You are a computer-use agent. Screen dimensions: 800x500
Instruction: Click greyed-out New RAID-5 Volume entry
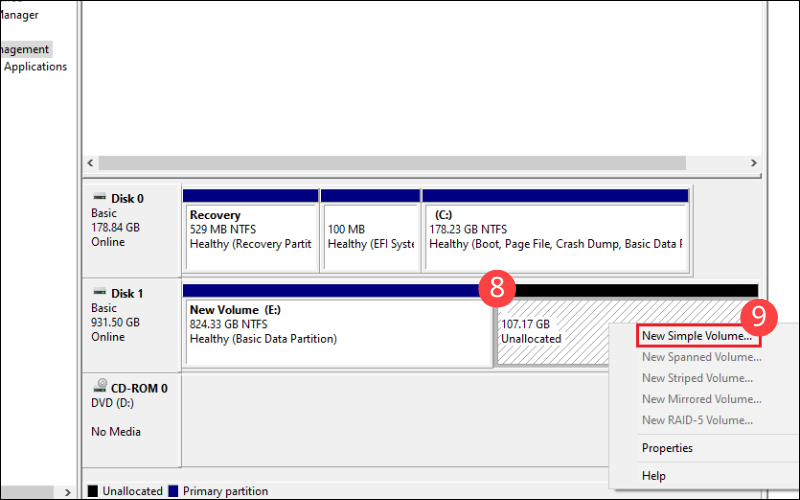pyautogui.click(x=697, y=420)
